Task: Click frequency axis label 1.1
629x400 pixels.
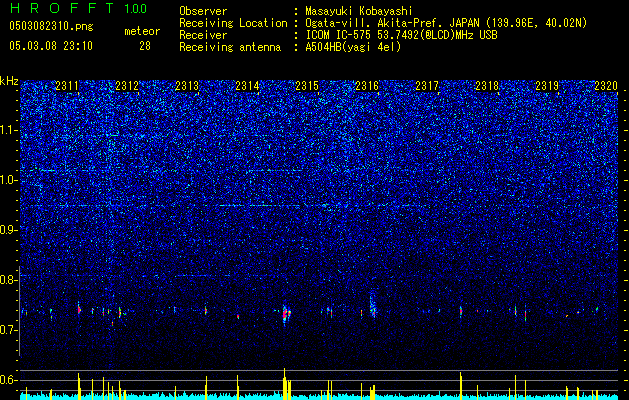Action: [x=9, y=130]
